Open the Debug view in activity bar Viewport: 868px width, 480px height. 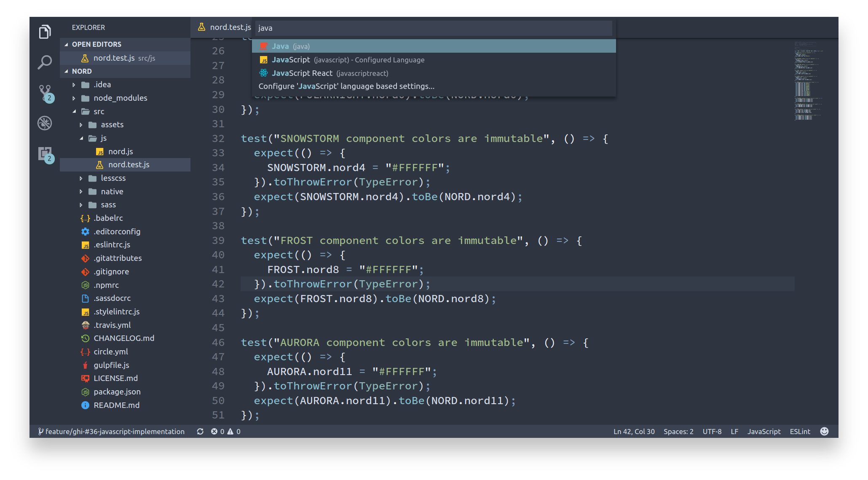pyautogui.click(x=45, y=123)
